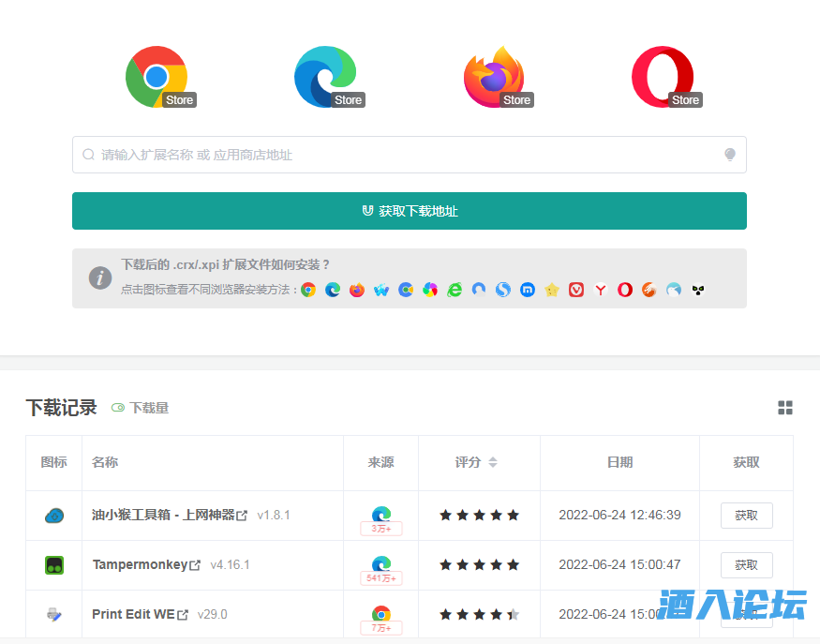Click 获取 button for 油小猴工具箱 row
This screenshot has height=644, width=820.
(x=746, y=516)
